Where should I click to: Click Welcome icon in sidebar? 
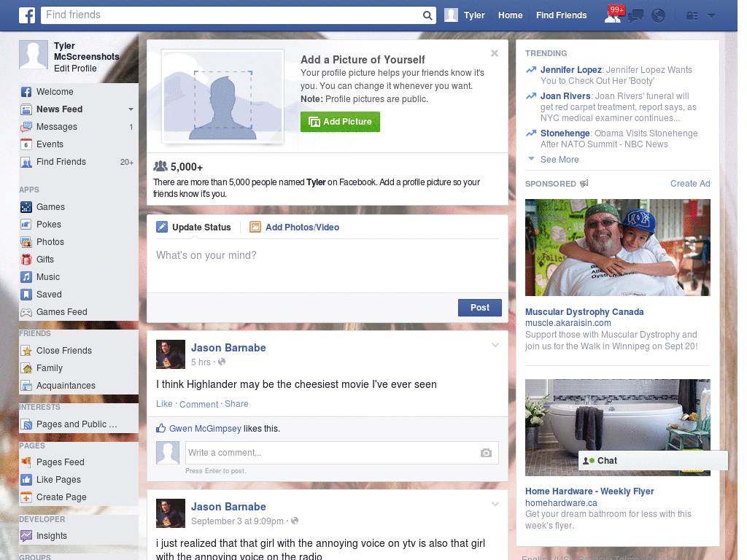[x=26, y=92]
